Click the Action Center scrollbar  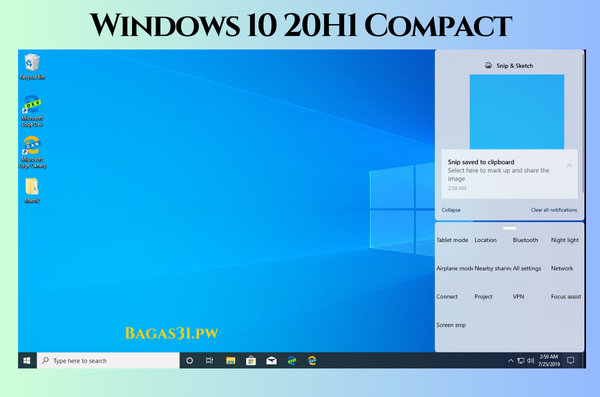point(583,123)
